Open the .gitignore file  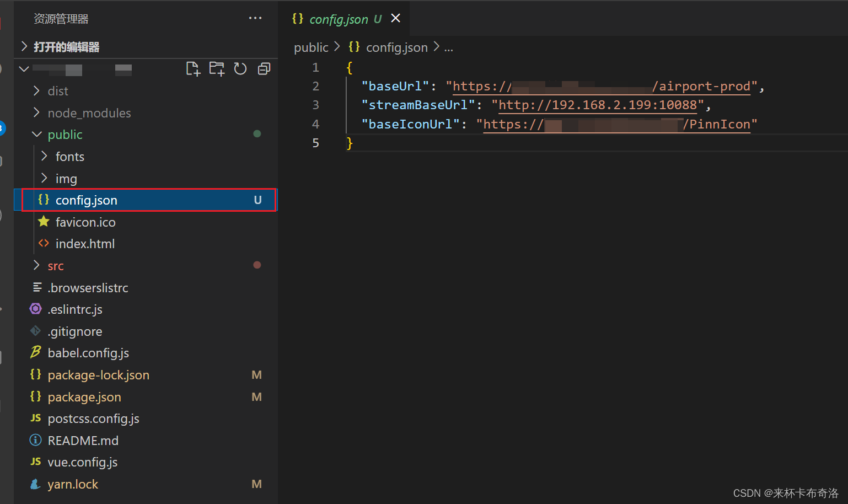click(146, 331)
